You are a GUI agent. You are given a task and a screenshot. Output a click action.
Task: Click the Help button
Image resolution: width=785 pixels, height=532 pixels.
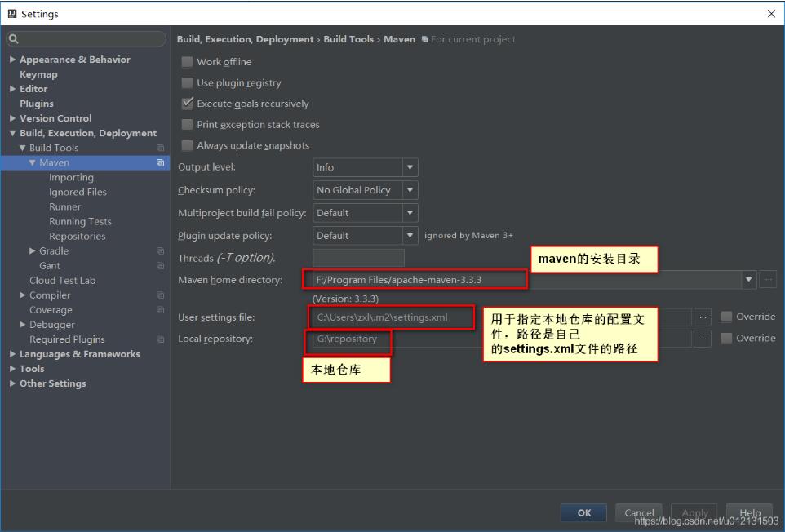tap(748, 512)
